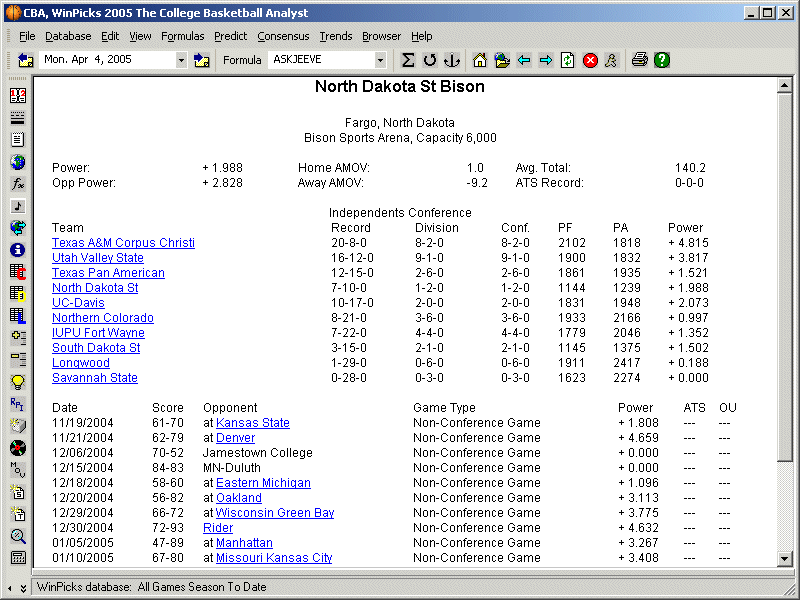Click the cyan back arrow

point(524,60)
